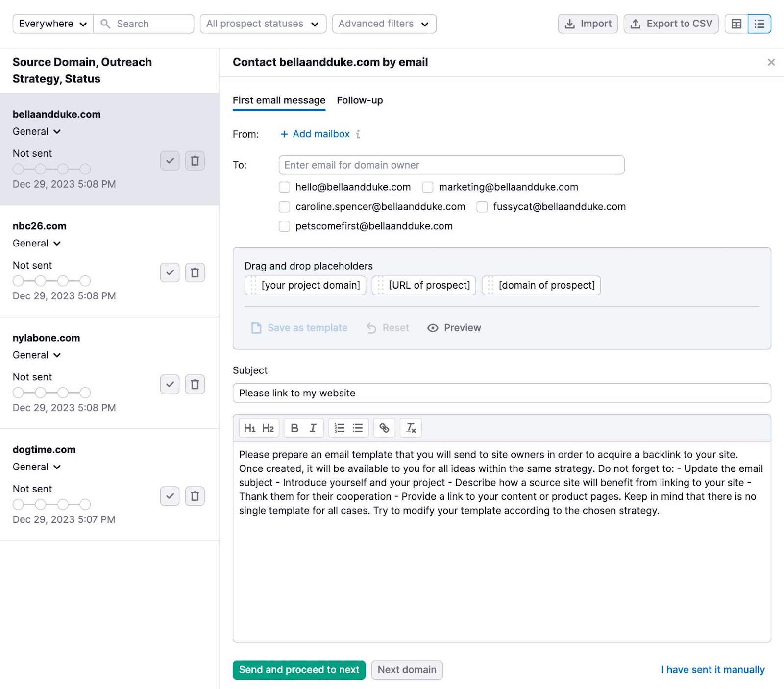Screen dimensions: 784x689
Task: Check fussycat@bellaandduke.com as recipient
Action: point(482,206)
